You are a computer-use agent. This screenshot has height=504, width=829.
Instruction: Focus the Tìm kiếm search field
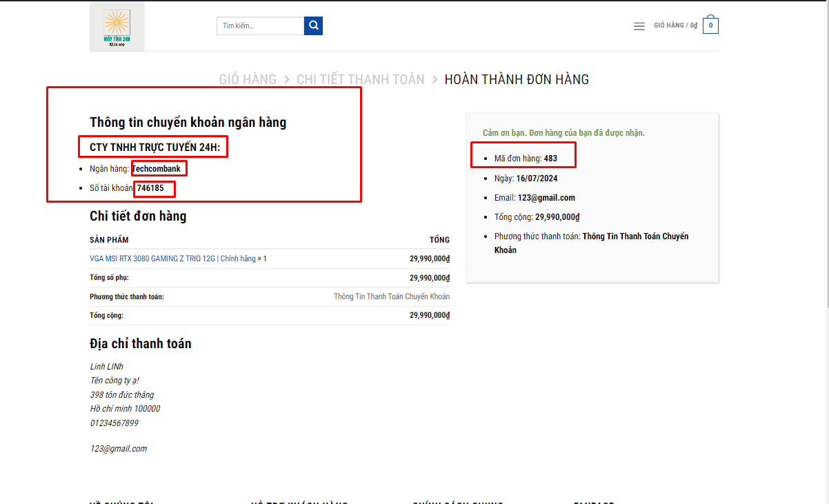(260, 26)
